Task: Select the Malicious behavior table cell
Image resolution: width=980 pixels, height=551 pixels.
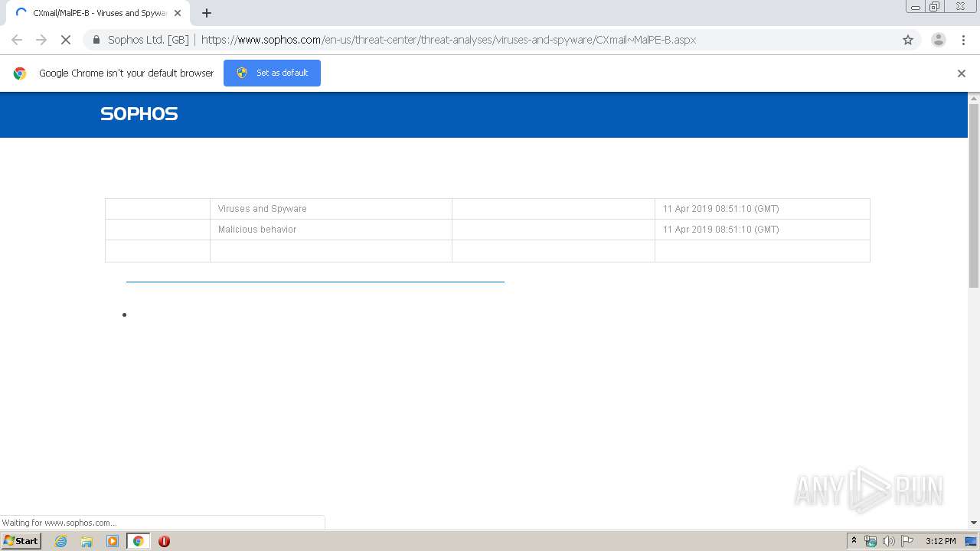Action: (331, 230)
